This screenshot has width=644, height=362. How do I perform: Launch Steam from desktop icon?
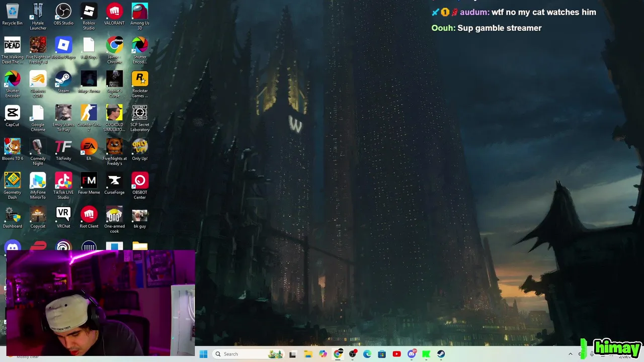63,82
